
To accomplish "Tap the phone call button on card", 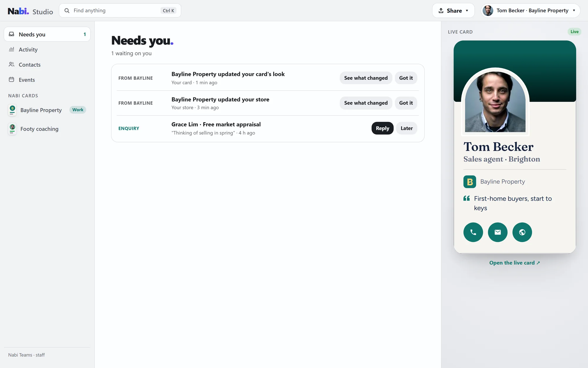I will click(x=473, y=232).
